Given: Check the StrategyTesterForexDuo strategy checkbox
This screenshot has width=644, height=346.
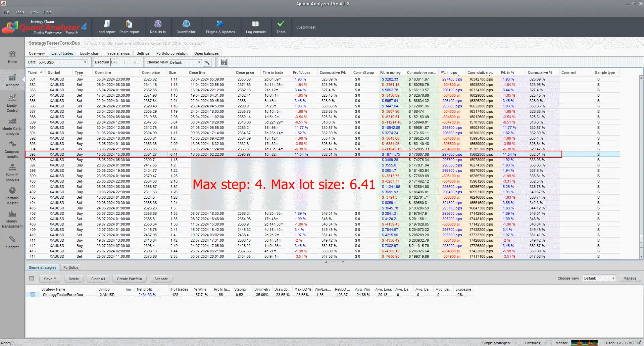Looking at the screenshot, I should pyautogui.click(x=33, y=294).
